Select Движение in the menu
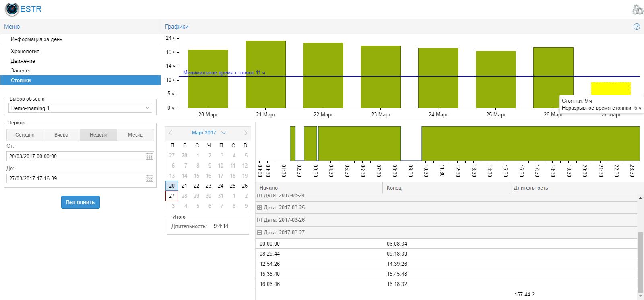644x300 pixels. tap(23, 61)
